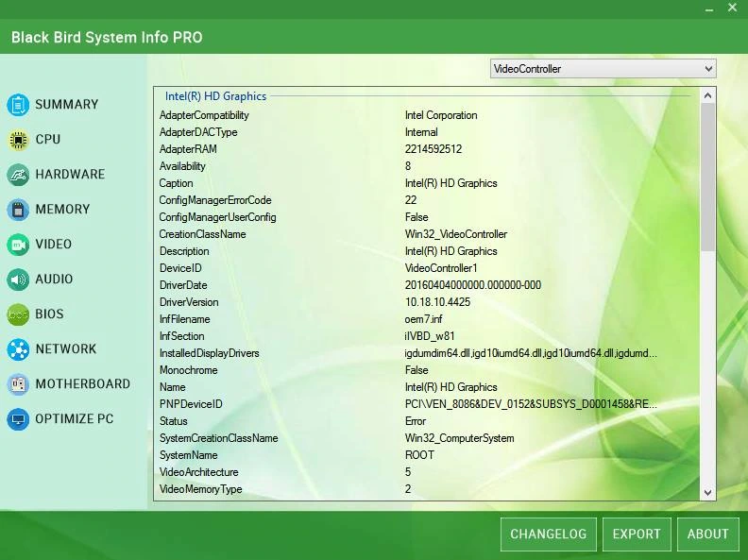Select the VIDEO section label
This screenshot has height=560, width=748.
[x=54, y=244]
